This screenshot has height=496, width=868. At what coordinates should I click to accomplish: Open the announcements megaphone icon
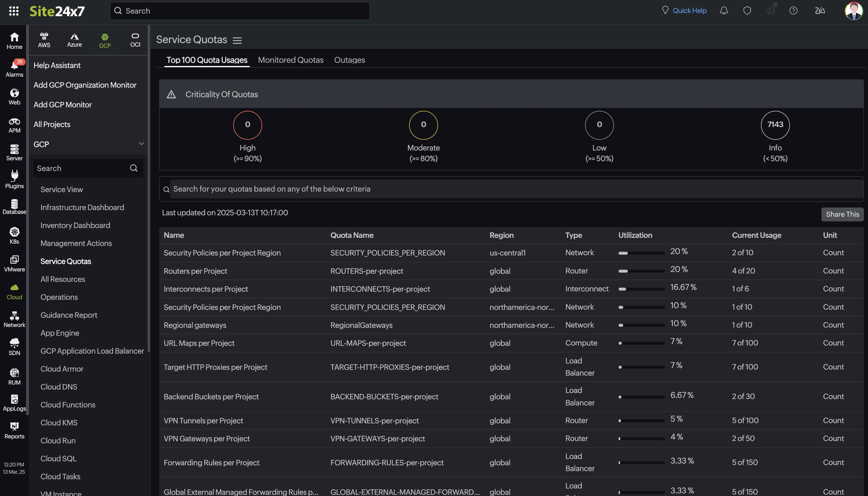coord(770,10)
